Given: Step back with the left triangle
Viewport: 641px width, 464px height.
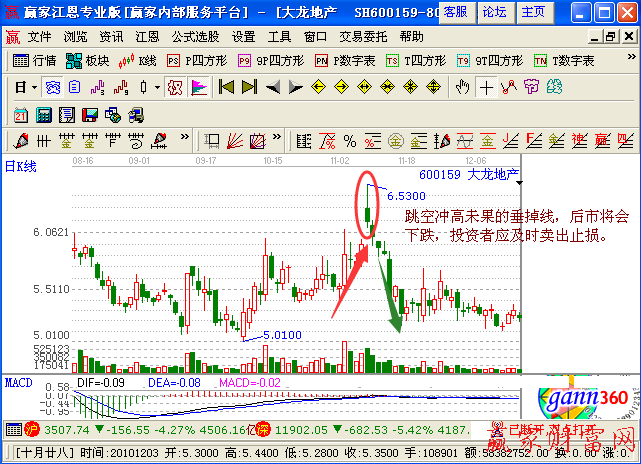Looking at the screenshot, I should click(x=273, y=87).
